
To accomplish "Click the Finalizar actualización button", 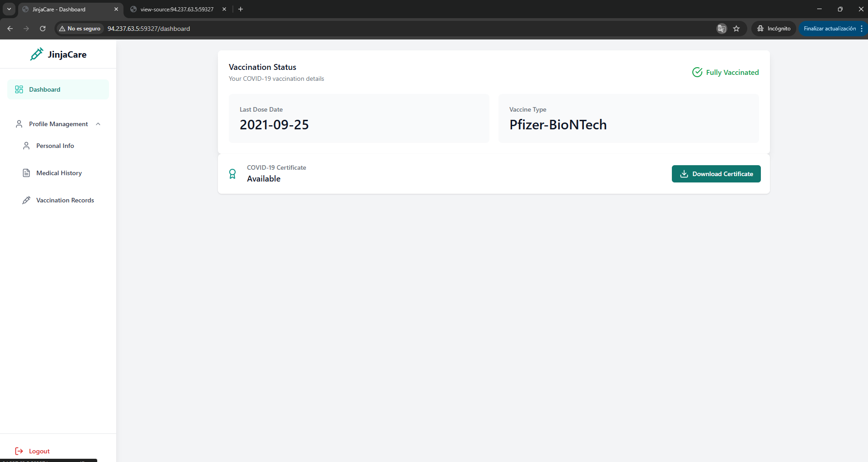I will pos(829,29).
